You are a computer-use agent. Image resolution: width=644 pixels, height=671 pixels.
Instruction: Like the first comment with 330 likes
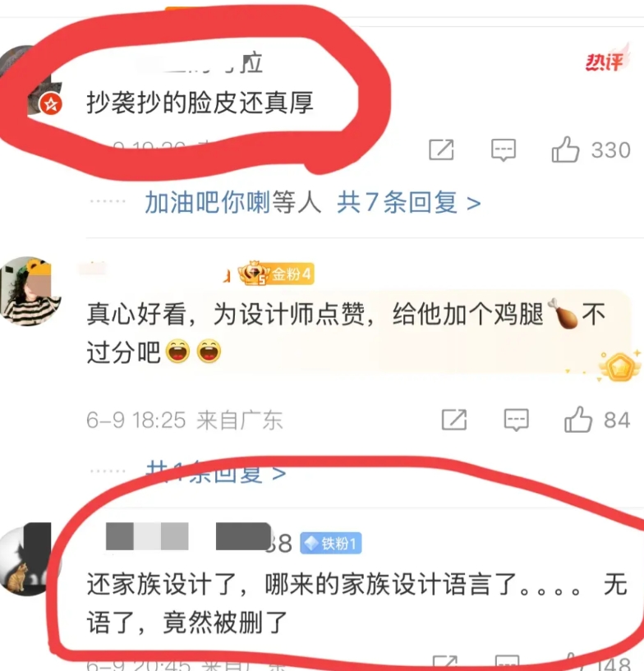[x=565, y=149]
